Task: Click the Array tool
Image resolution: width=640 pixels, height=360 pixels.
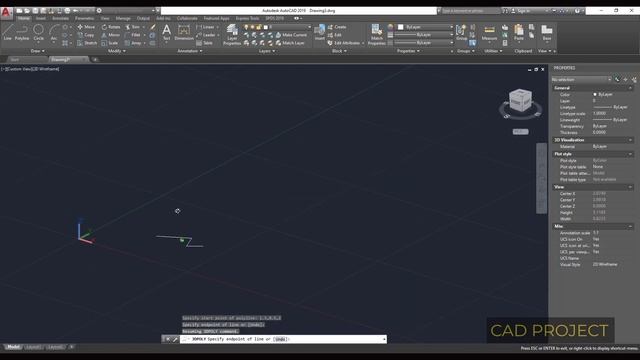Action: pos(133,43)
